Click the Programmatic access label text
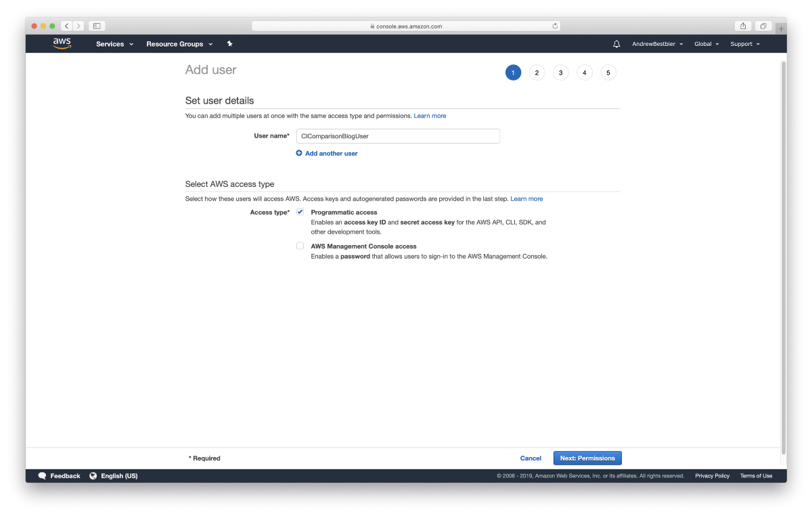 [x=344, y=213]
